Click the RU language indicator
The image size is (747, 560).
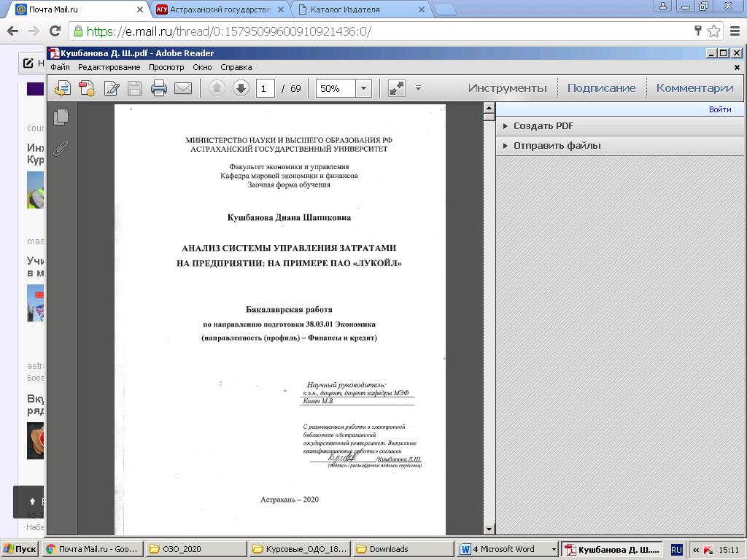point(676,550)
